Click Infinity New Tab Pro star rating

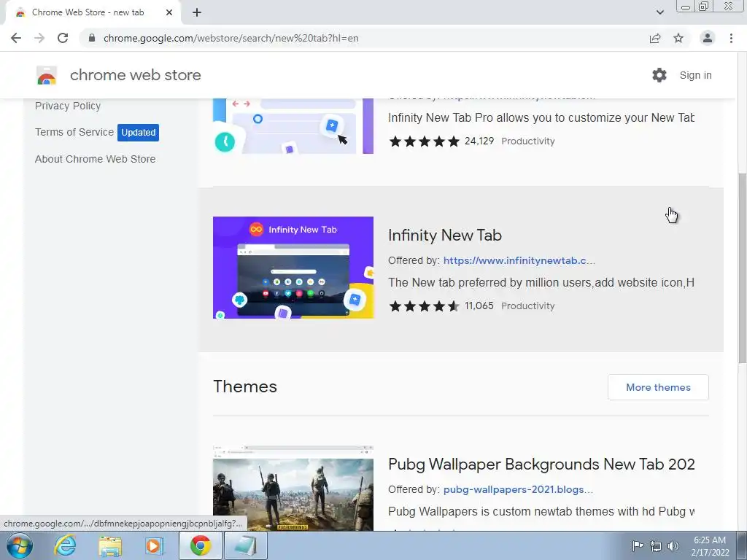pyautogui.click(x=424, y=141)
